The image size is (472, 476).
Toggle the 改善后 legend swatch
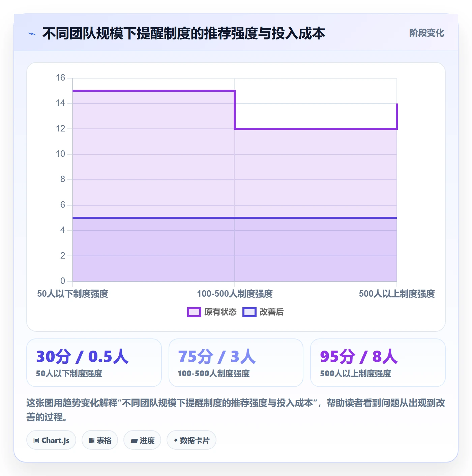coord(249,312)
